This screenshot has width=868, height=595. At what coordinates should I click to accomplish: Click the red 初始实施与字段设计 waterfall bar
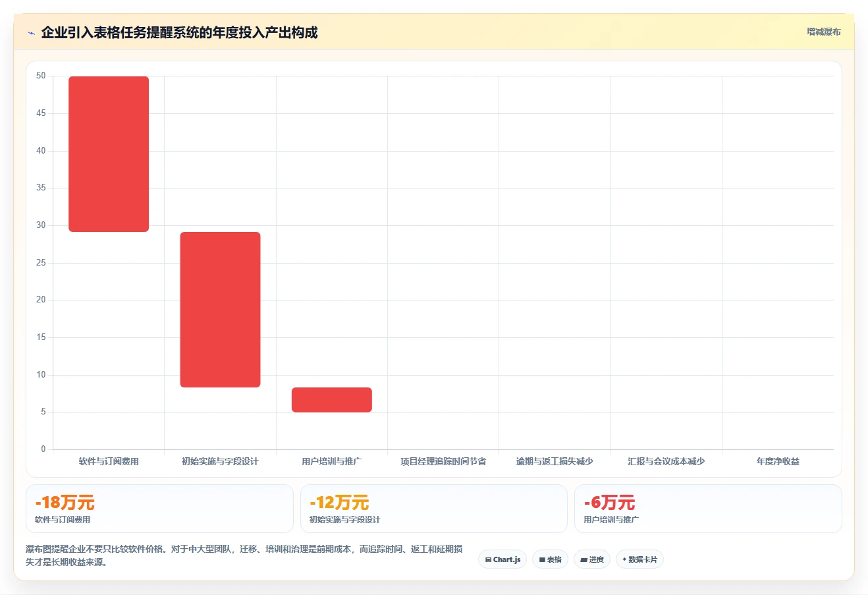(x=221, y=310)
